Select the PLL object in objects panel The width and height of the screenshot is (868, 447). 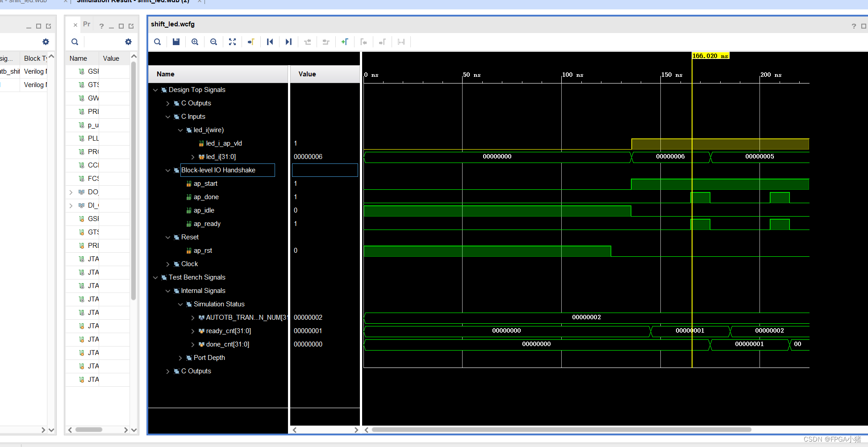coord(93,138)
